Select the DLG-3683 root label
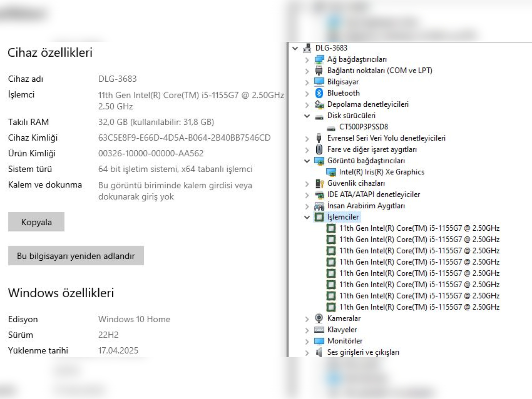The width and height of the screenshot is (532, 399). click(x=331, y=48)
